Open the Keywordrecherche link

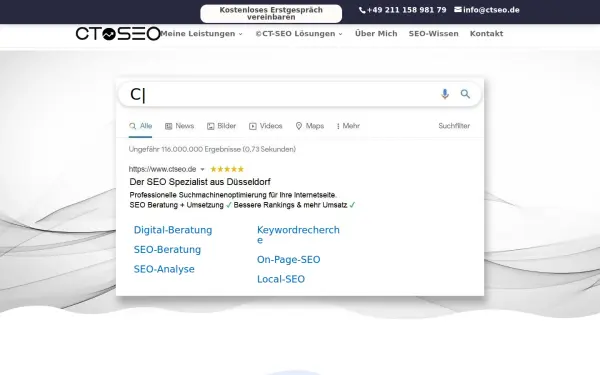[298, 235]
